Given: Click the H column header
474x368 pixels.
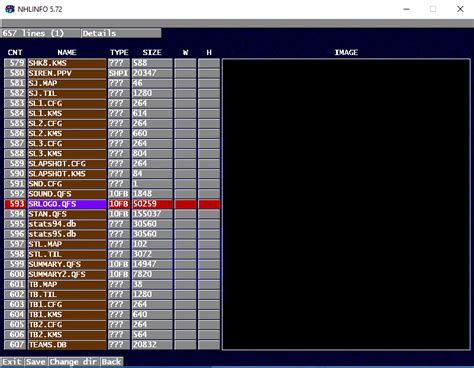Looking at the screenshot, I should (x=209, y=52).
